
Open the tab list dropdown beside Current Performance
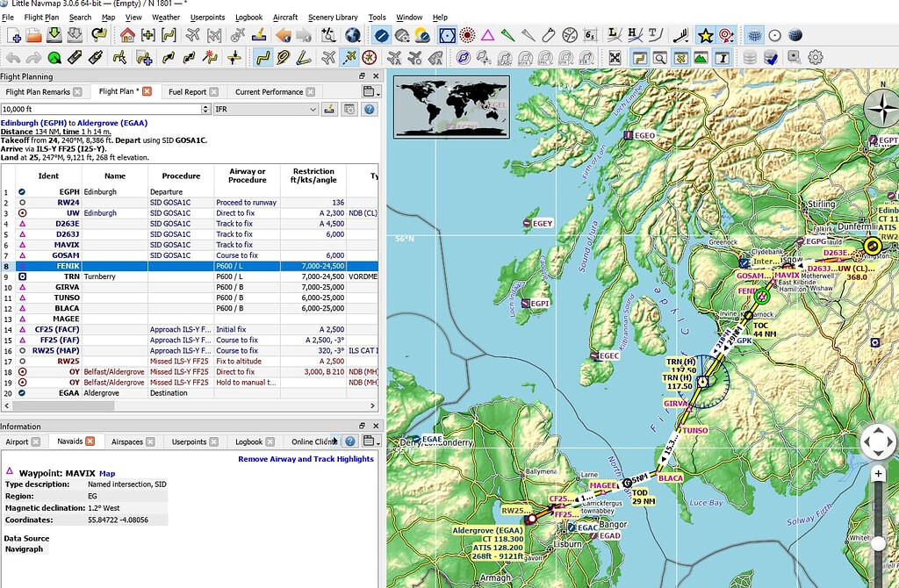[368, 90]
